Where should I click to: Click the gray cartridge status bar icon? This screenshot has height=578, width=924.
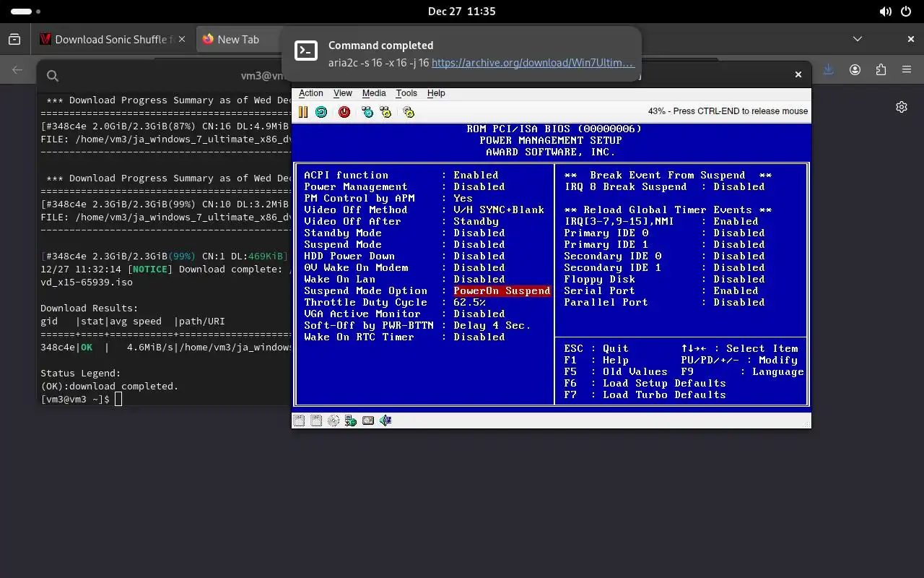point(368,420)
